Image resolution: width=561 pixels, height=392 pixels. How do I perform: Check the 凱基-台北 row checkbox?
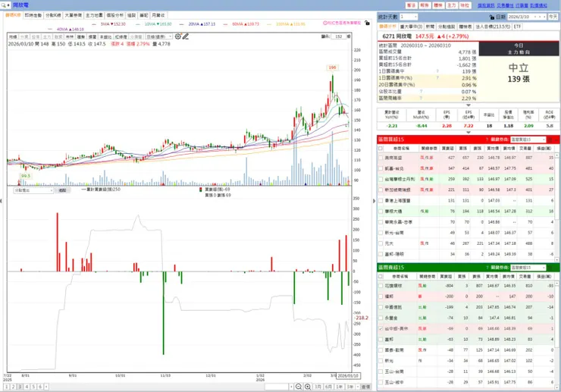coord(381,168)
